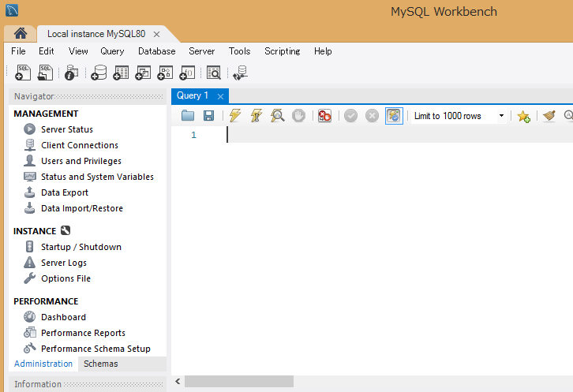
Task: Open Client Connections
Action: point(80,145)
